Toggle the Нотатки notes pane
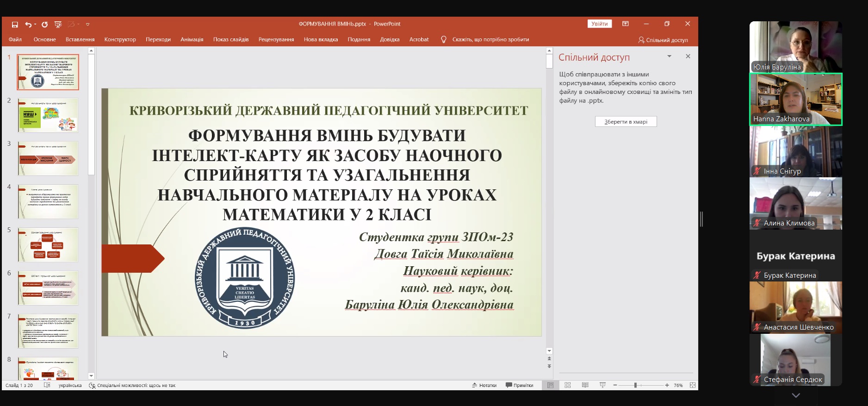 pos(484,385)
